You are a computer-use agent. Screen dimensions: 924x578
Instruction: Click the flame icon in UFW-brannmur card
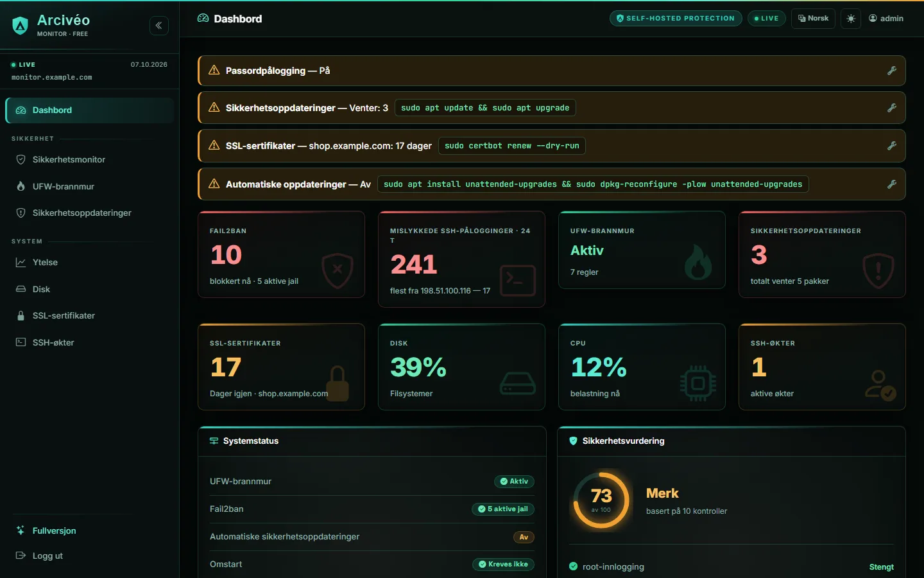click(x=698, y=262)
